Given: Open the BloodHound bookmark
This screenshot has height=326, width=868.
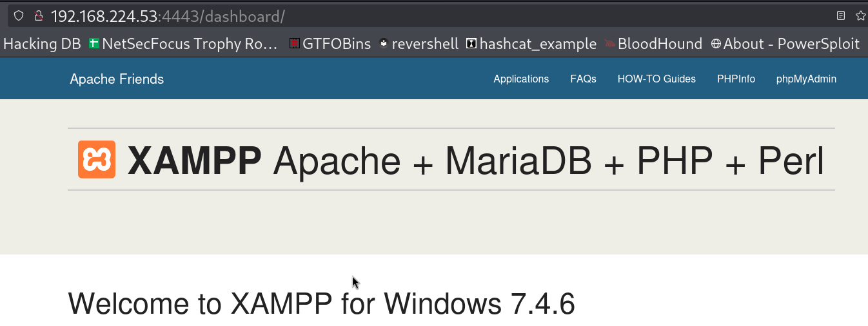Looking at the screenshot, I should (653, 44).
